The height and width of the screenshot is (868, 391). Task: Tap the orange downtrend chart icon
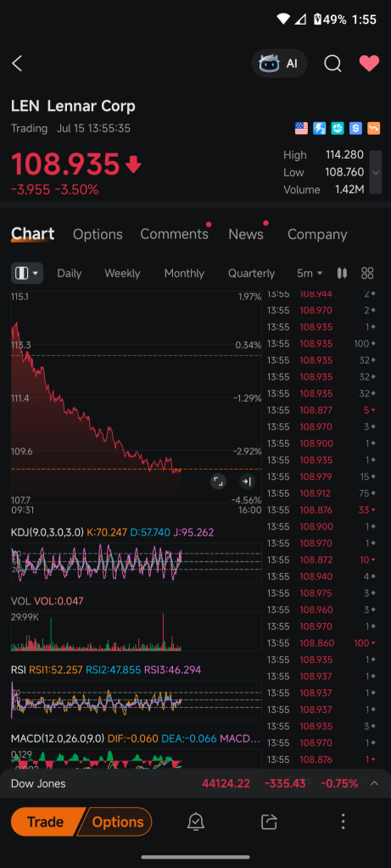(374, 129)
